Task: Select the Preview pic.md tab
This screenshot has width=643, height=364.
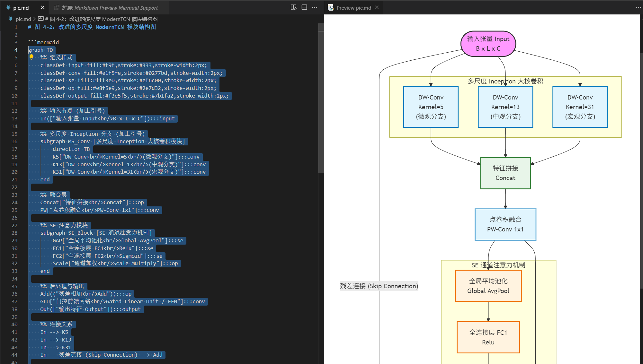Action: point(353,7)
